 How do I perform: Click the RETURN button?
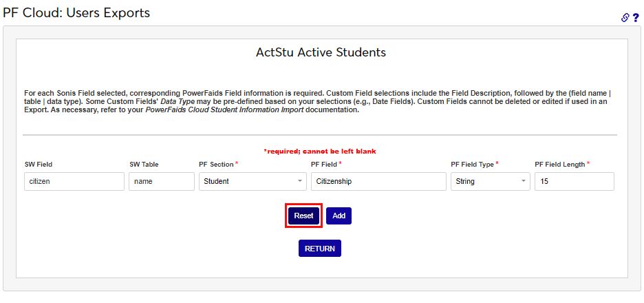319,248
